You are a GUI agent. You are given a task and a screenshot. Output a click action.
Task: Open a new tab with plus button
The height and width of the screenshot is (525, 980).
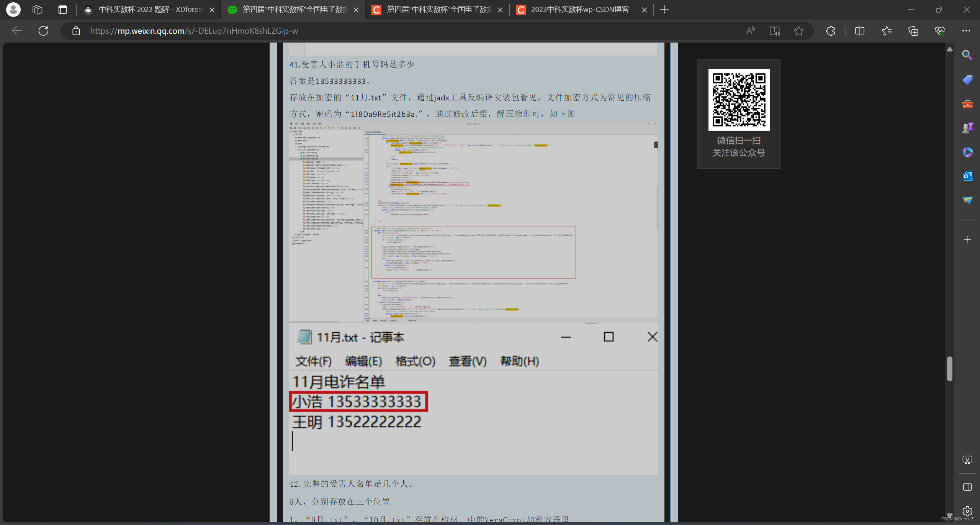point(664,10)
